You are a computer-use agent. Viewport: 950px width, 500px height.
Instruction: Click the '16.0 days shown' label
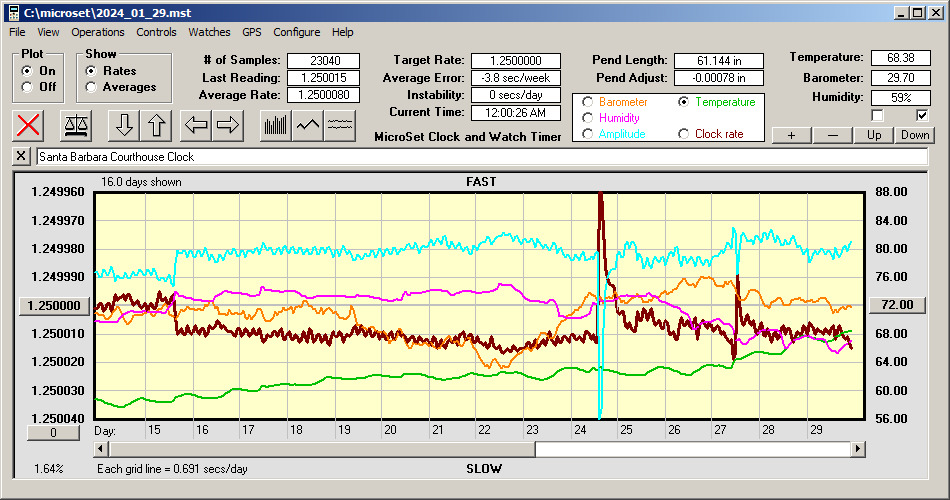click(141, 182)
